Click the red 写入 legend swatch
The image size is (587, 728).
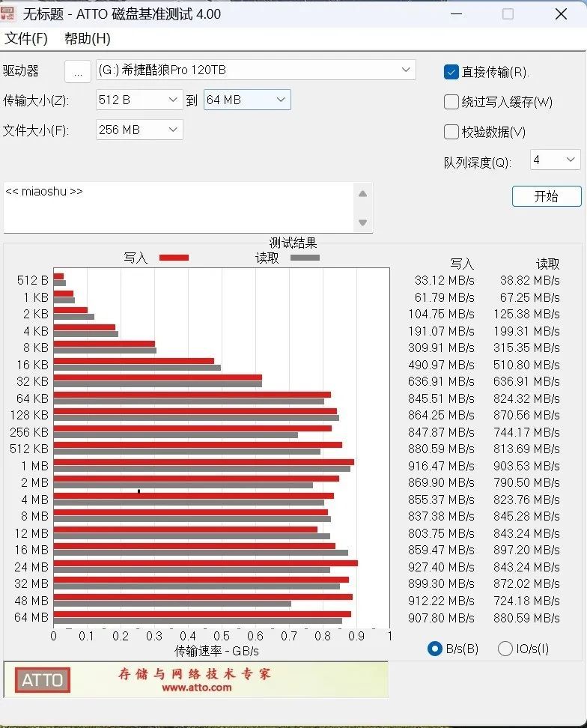point(174,258)
